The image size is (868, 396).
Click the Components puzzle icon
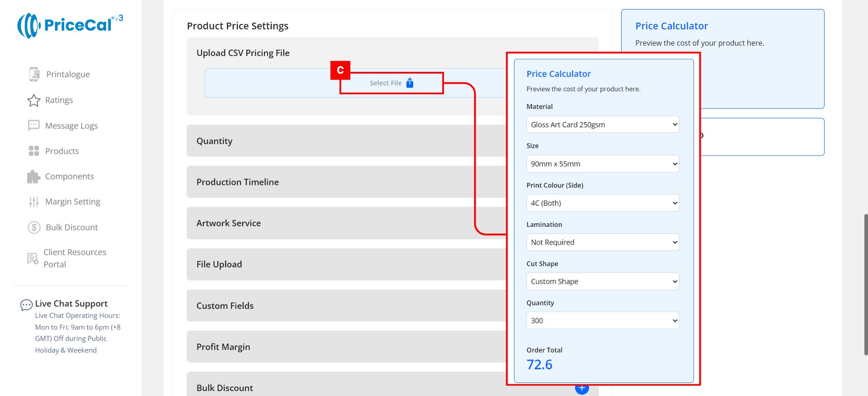point(34,177)
